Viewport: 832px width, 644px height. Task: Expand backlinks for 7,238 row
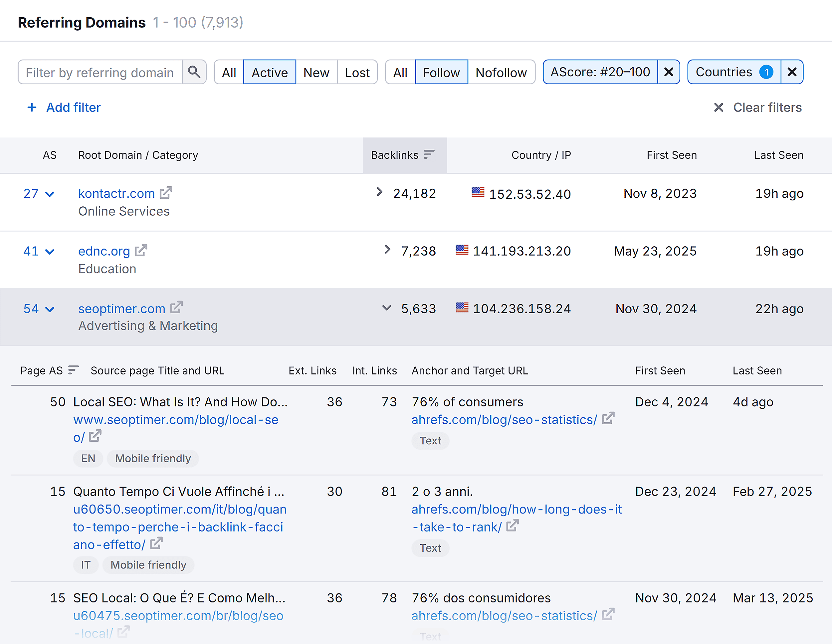[387, 250]
